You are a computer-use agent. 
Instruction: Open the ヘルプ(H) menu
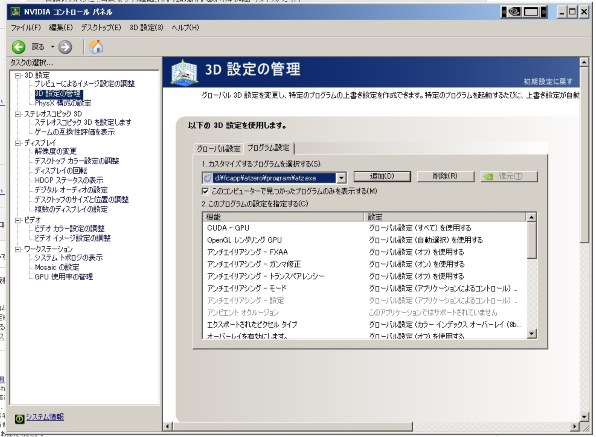185,28
